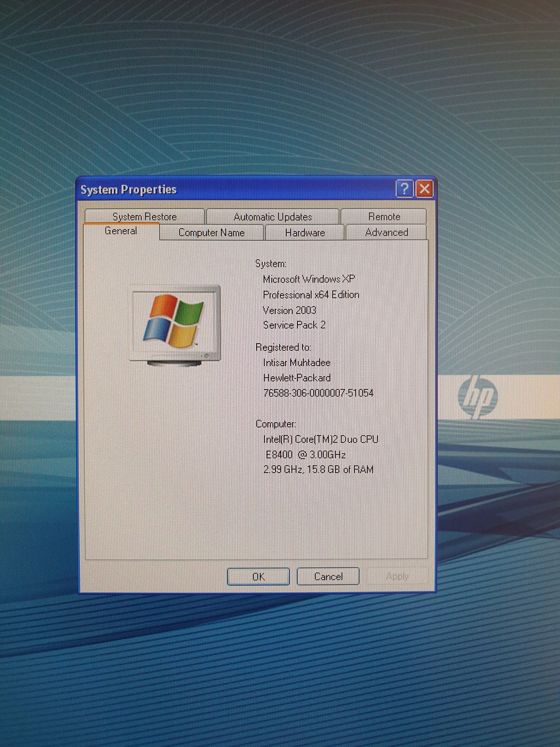Click the Windows XP logo monitor image
The width and height of the screenshot is (560, 747).
click(175, 326)
